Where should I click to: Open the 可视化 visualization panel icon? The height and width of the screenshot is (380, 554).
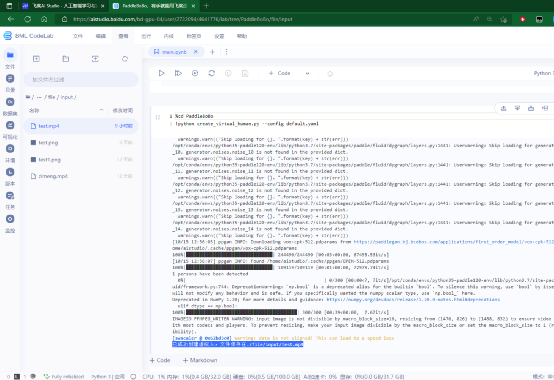10,125
